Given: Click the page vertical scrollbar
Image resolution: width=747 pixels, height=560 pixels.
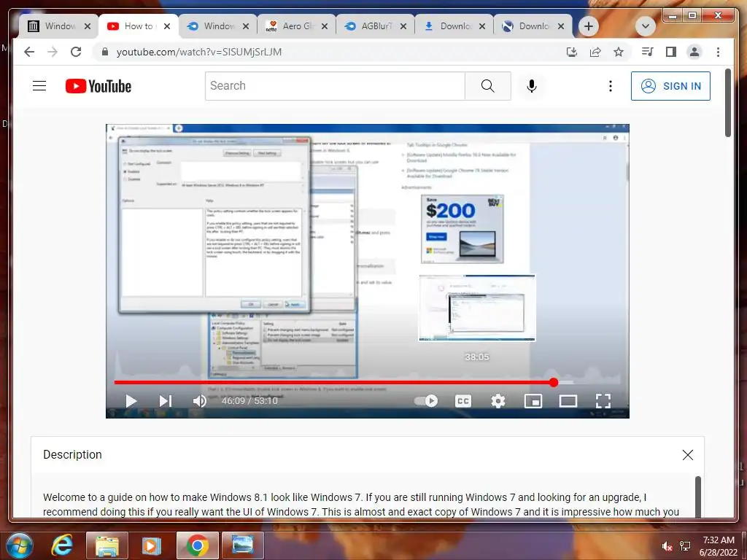Looking at the screenshot, I should [728, 103].
